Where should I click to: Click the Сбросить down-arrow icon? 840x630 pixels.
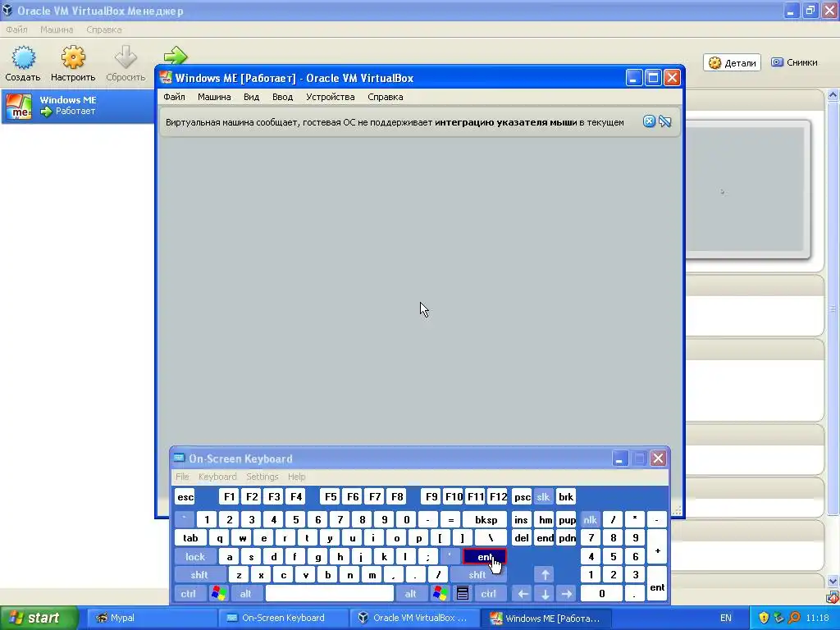[126, 58]
